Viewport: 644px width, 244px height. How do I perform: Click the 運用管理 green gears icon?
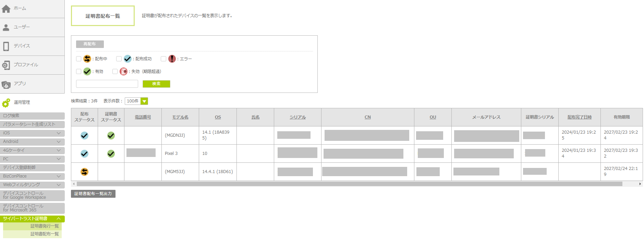(x=6, y=103)
